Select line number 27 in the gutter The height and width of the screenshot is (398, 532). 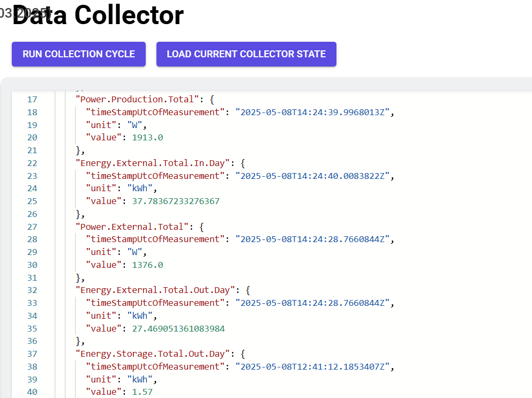(x=32, y=227)
